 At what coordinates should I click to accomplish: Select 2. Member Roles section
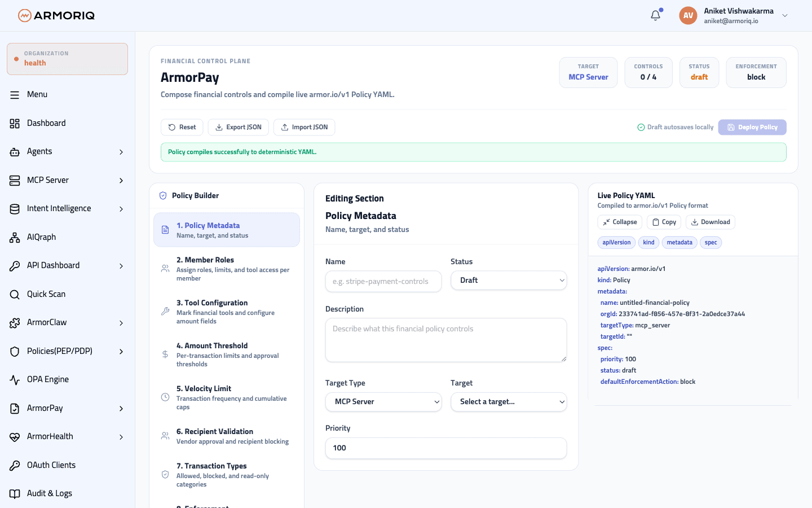[x=227, y=269]
